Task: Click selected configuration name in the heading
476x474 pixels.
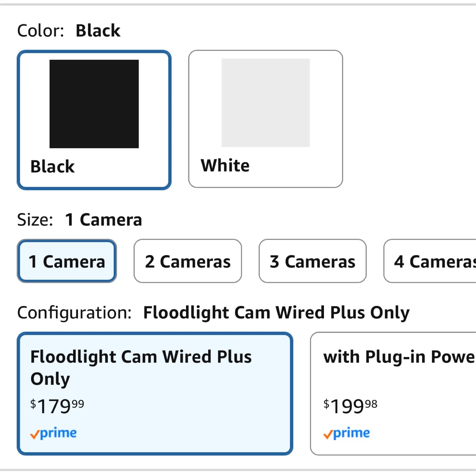Action: pos(276,312)
